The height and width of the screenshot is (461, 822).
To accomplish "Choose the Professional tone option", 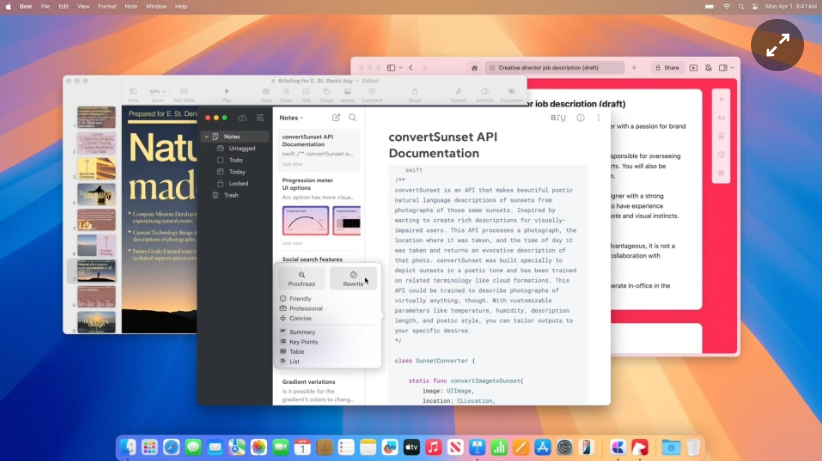I will click(305, 309).
